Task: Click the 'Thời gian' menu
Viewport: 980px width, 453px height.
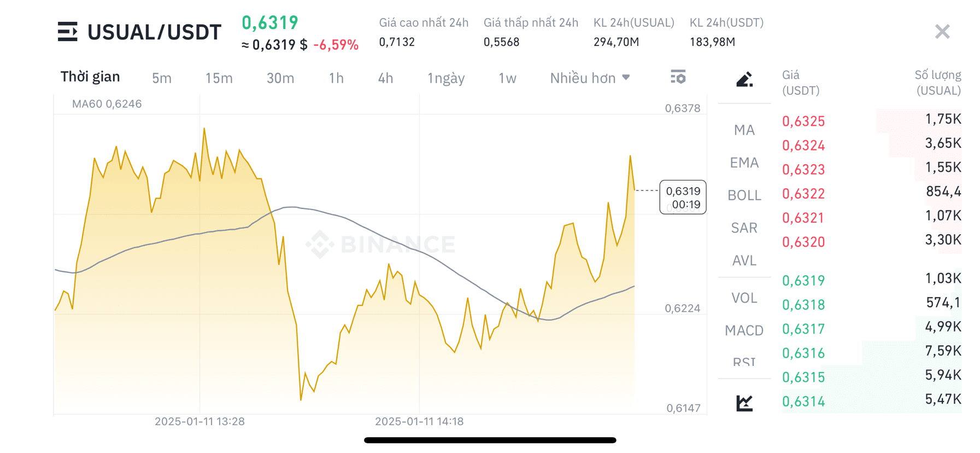Action: coord(91,77)
